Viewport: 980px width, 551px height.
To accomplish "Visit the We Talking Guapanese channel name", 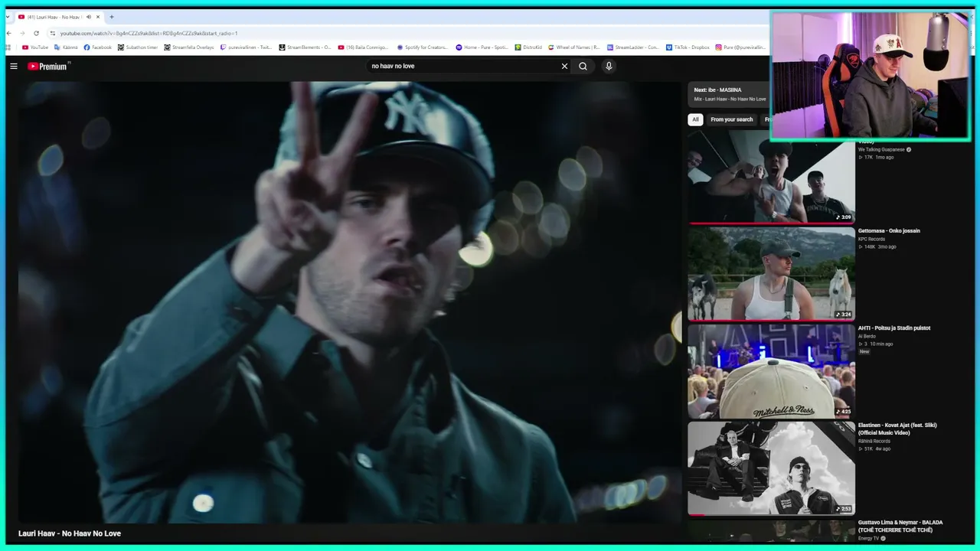I will 881,150.
